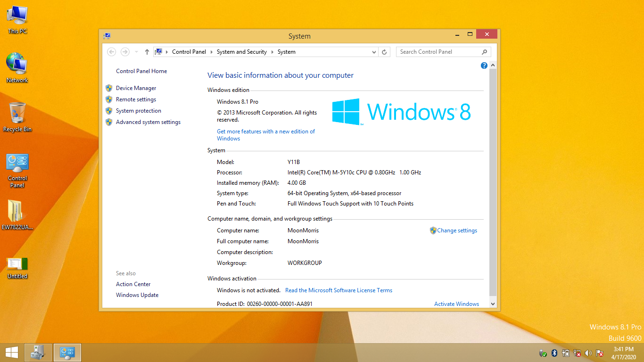The width and height of the screenshot is (644, 362).
Task: Click the Action Center flag tray icon
Action: 600,353
